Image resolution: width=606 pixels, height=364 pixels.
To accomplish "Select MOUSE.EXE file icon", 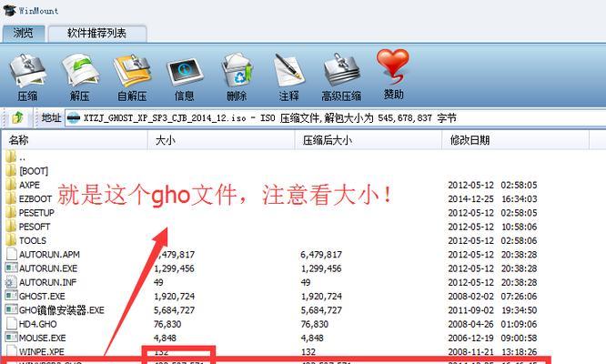I will click(11, 338).
